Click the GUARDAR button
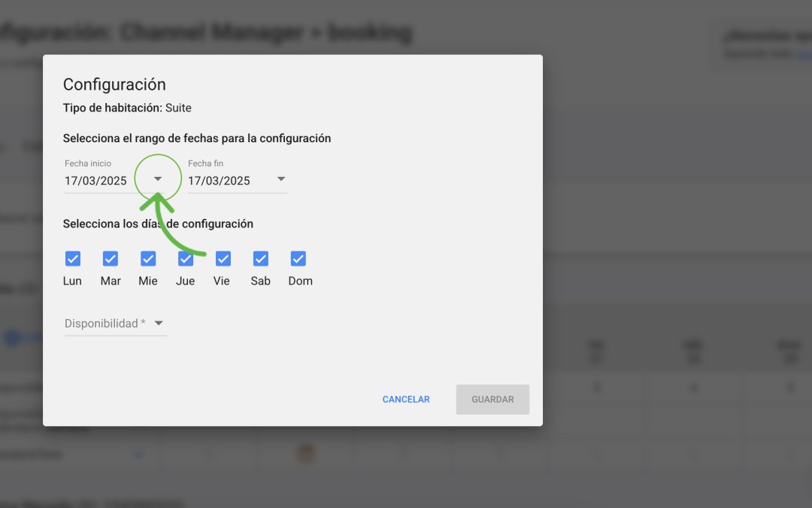 492,399
